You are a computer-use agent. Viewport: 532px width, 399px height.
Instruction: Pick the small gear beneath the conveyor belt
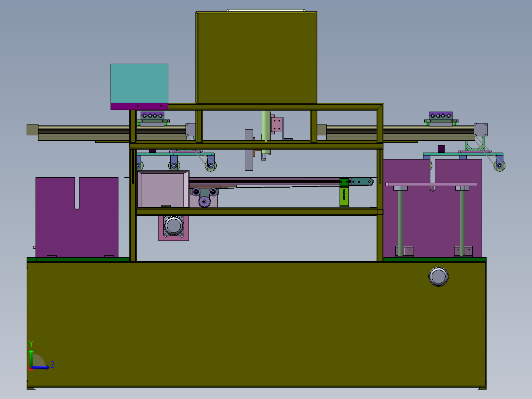point(204,201)
